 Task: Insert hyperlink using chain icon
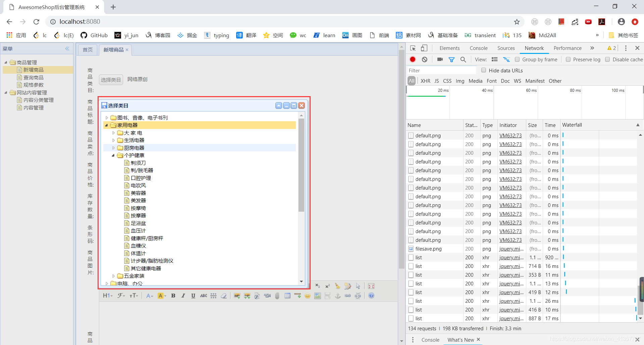348,295
